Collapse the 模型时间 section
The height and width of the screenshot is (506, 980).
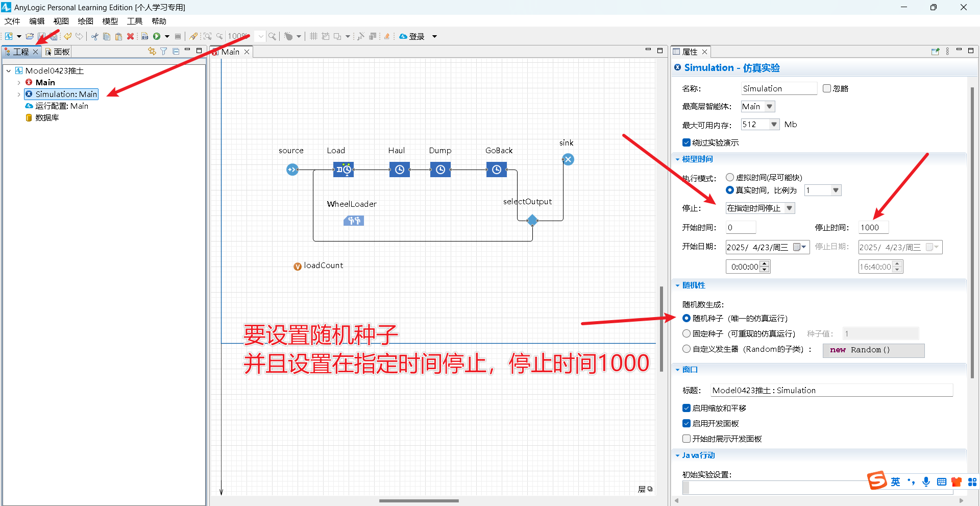(677, 159)
